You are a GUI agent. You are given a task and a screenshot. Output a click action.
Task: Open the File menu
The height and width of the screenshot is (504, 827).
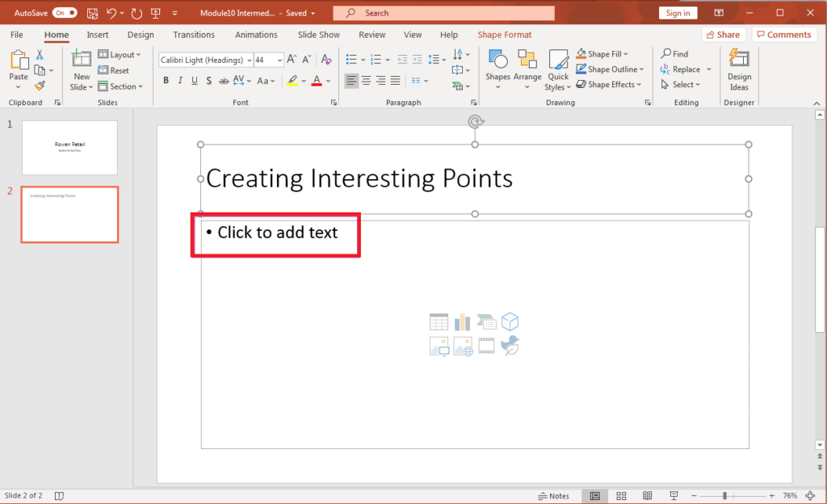(17, 35)
